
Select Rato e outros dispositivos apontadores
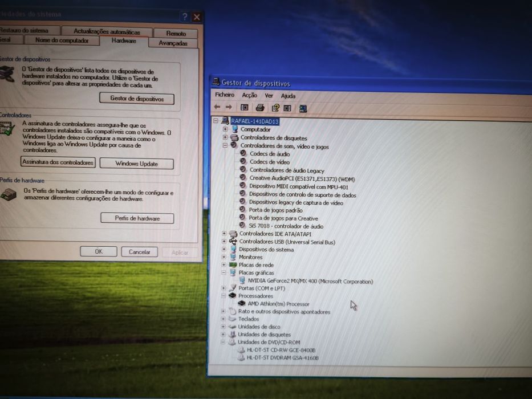[x=284, y=311]
